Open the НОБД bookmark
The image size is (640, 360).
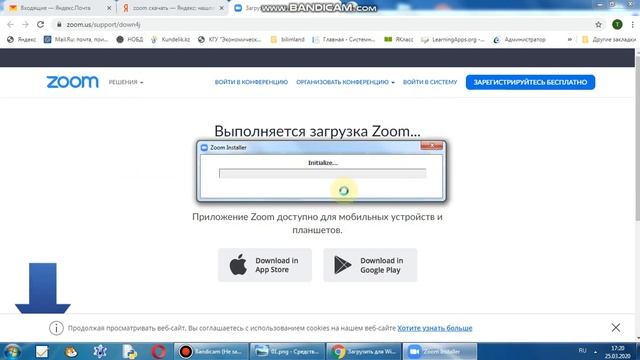pyautogui.click(x=130, y=40)
